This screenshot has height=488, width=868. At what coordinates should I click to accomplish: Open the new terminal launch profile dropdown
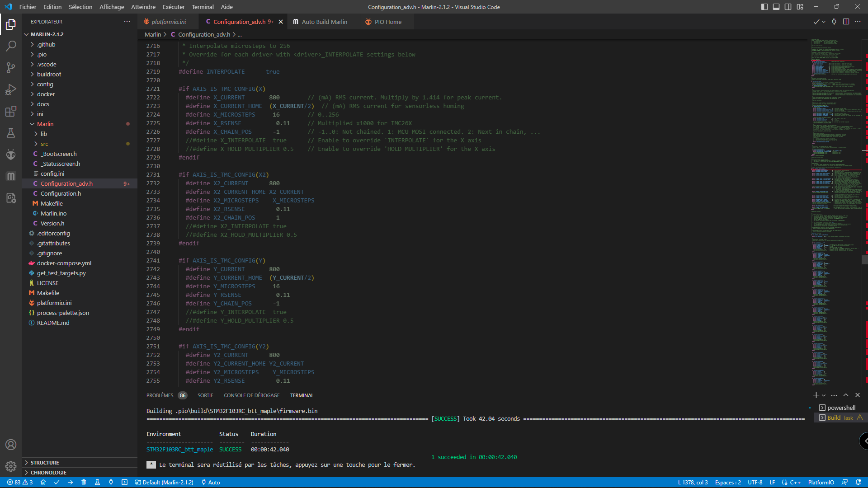pyautogui.click(x=824, y=395)
